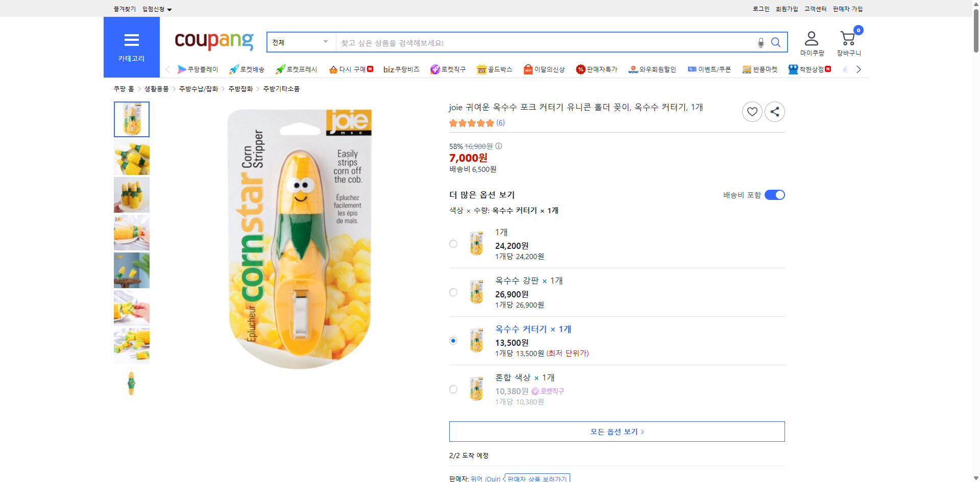Viewport: 980px width, 482px height.
Task: Open reviews via the (6) link
Action: (501, 122)
